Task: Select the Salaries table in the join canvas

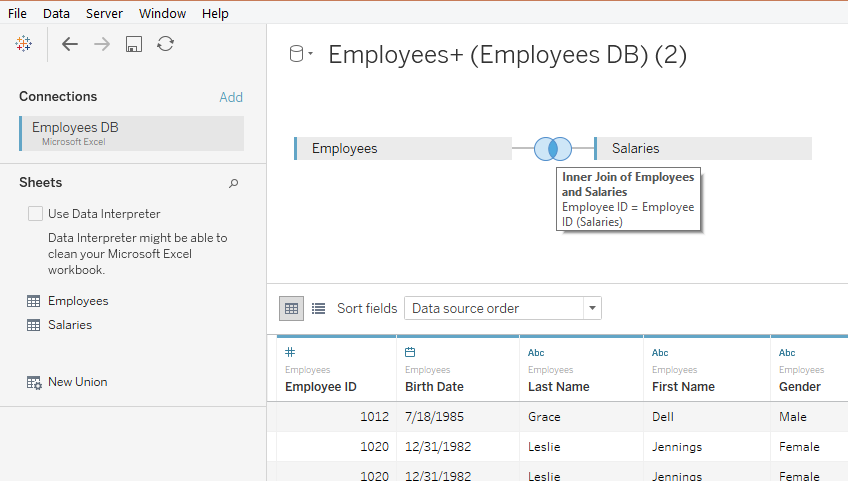Action: (703, 148)
